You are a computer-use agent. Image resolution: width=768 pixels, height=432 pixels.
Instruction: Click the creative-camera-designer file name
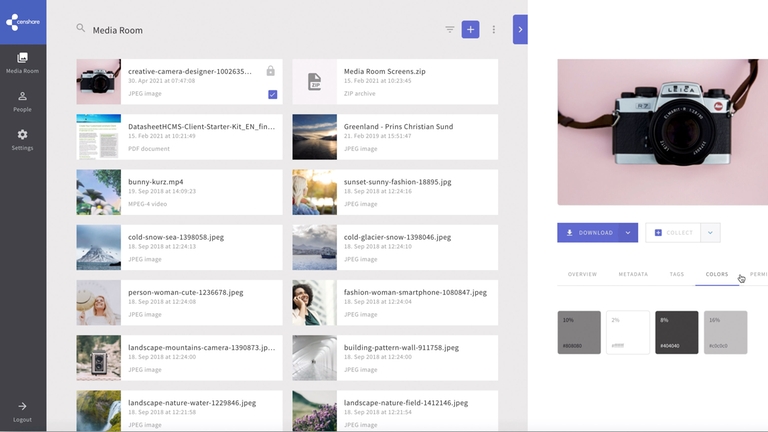[190, 71]
